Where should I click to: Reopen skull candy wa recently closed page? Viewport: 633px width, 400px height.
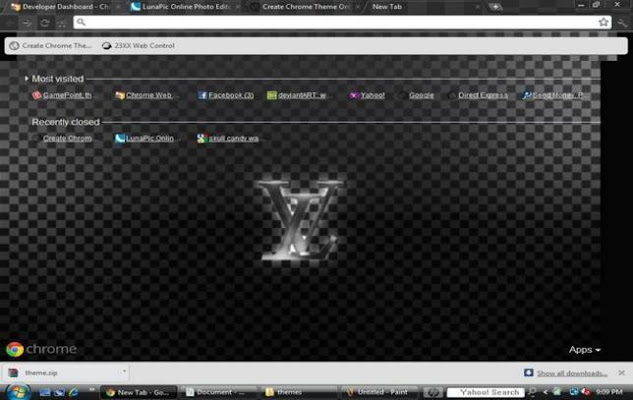(x=234, y=138)
